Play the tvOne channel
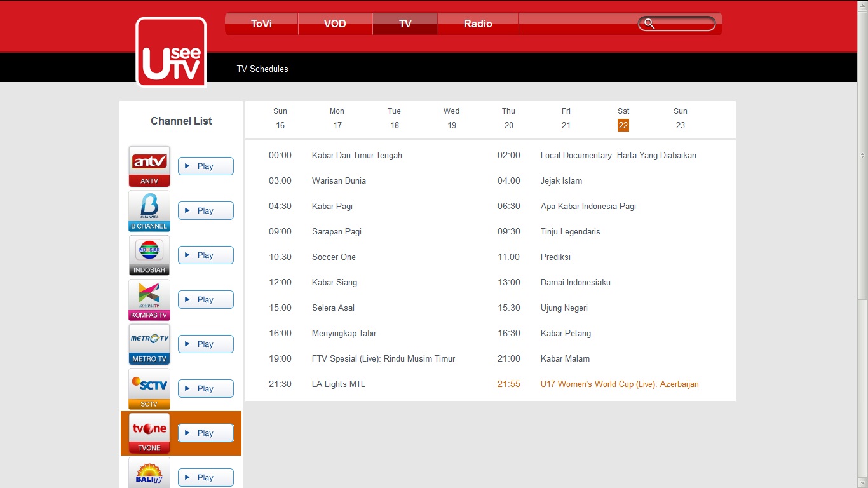The height and width of the screenshot is (488, 868). [206, 433]
